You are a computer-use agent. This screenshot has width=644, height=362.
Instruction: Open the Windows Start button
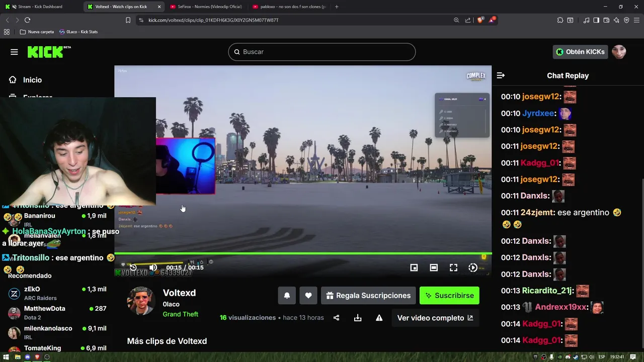(6, 357)
